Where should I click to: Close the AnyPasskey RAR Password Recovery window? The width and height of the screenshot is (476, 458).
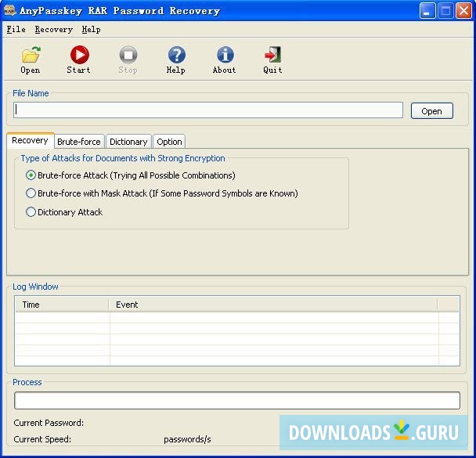[463, 11]
